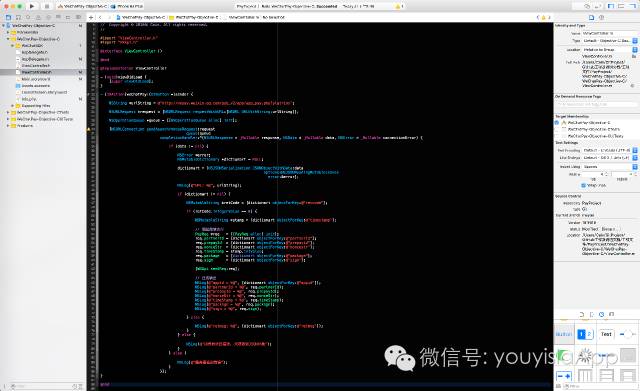Open the Location Relative to Group dropdown
This screenshot has width=640, height=391.
tap(609, 49)
